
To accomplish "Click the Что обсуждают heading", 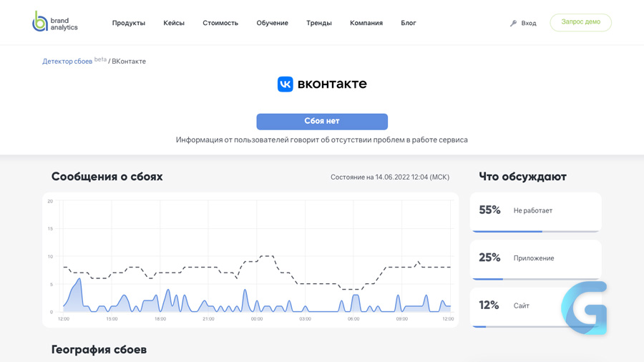I will pyautogui.click(x=522, y=177).
